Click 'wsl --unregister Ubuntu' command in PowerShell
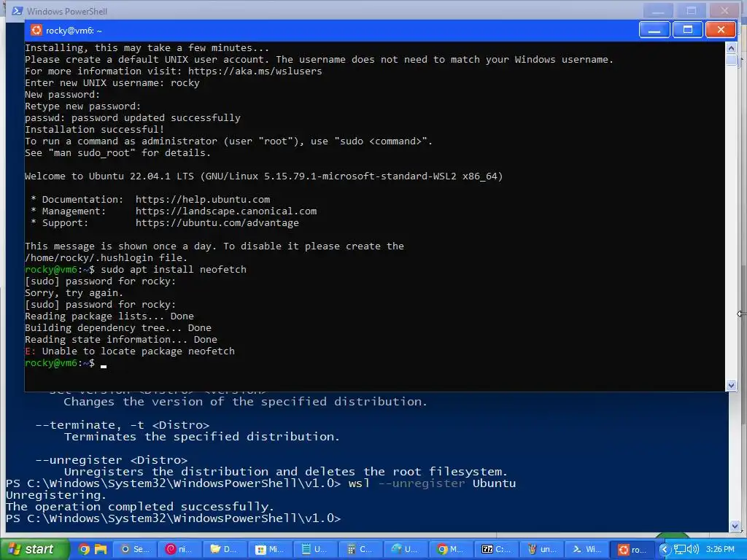The height and width of the screenshot is (560, 747). [432, 483]
